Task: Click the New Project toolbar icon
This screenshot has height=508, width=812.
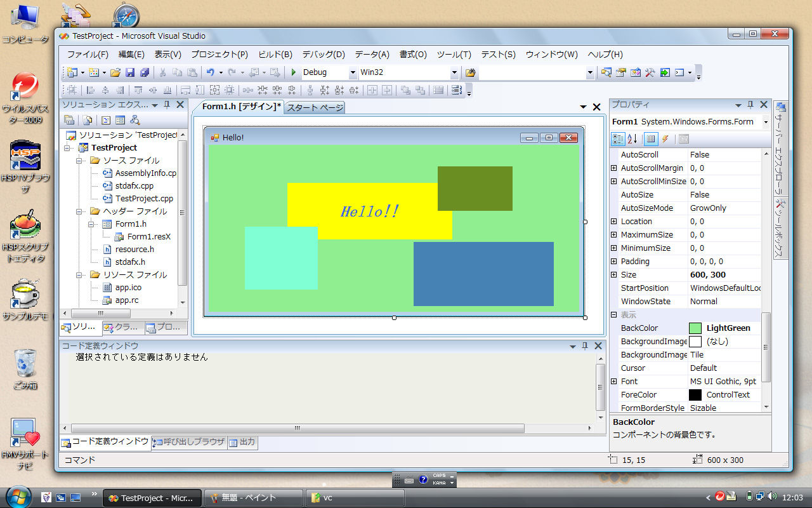Action: [x=71, y=72]
